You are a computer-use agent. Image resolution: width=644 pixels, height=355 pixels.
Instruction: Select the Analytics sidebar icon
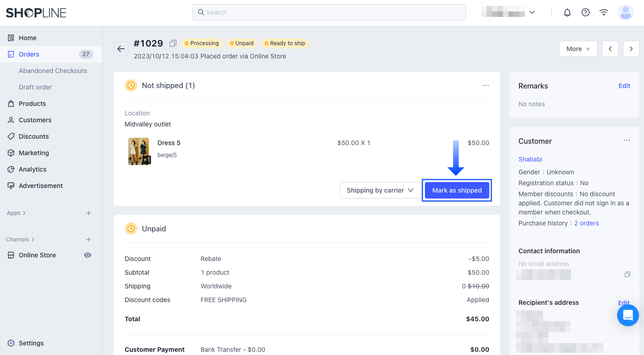tap(10, 169)
